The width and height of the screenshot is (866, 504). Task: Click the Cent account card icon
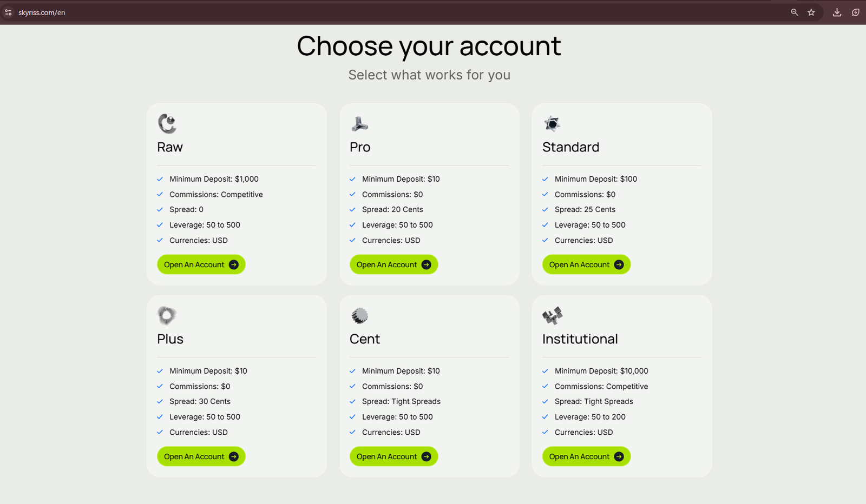[360, 315]
